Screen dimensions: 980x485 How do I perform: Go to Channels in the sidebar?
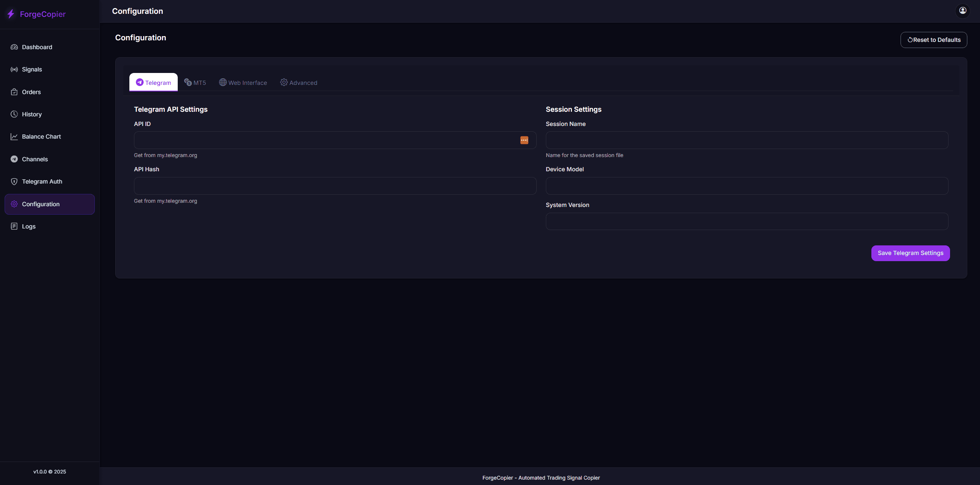(x=50, y=159)
